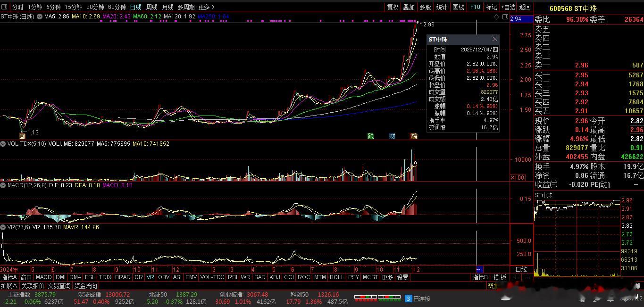Switch to the 1分钟 period
The width and height of the screenshot is (644, 307).
(x=35, y=7)
